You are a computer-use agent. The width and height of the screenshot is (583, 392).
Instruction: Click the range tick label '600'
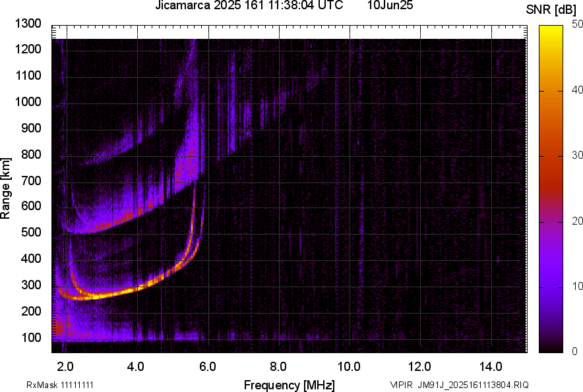coord(31,206)
